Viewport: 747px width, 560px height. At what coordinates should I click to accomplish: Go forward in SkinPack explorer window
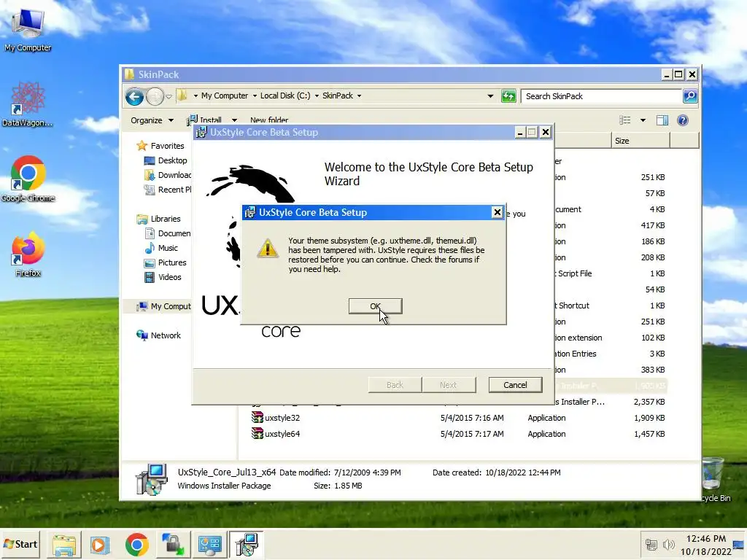tap(155, 97)
